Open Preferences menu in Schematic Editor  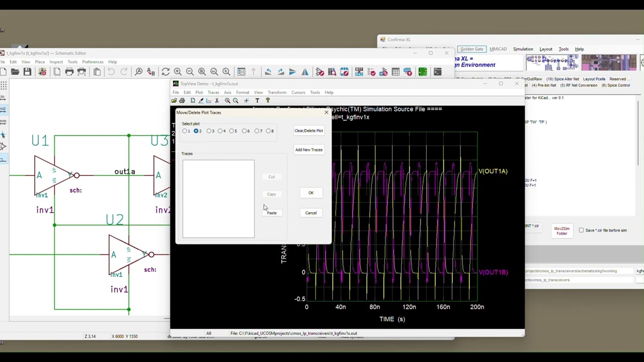pyautogui.click(x=93, y=62)
